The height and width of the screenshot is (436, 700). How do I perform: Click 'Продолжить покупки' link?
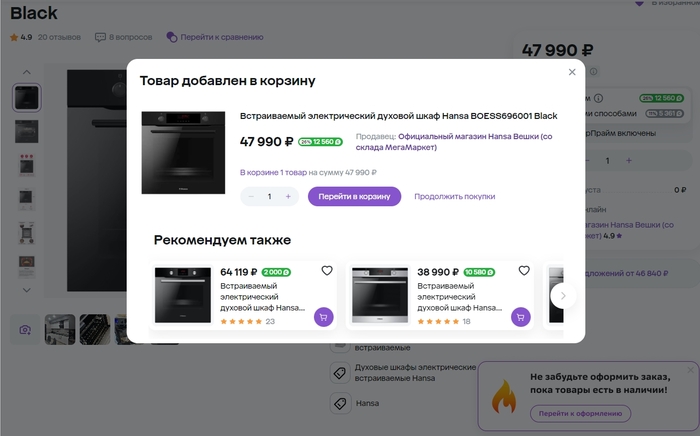454,196
